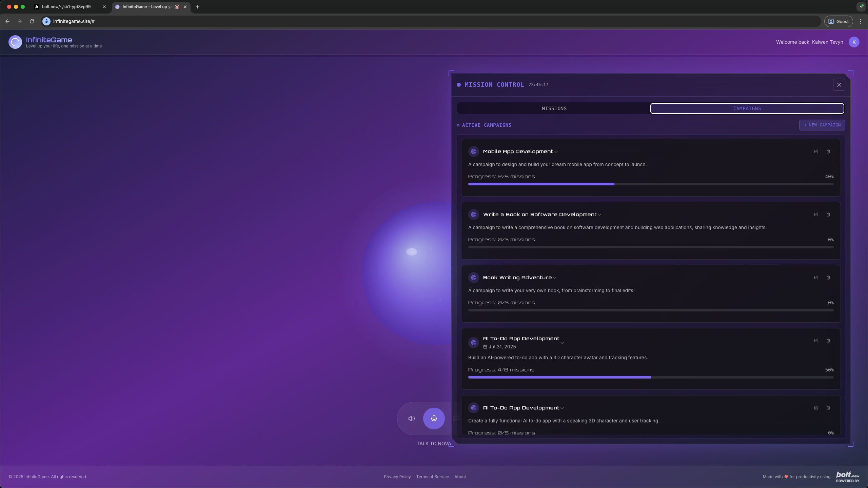Open the chat message icon

[456, 419]
